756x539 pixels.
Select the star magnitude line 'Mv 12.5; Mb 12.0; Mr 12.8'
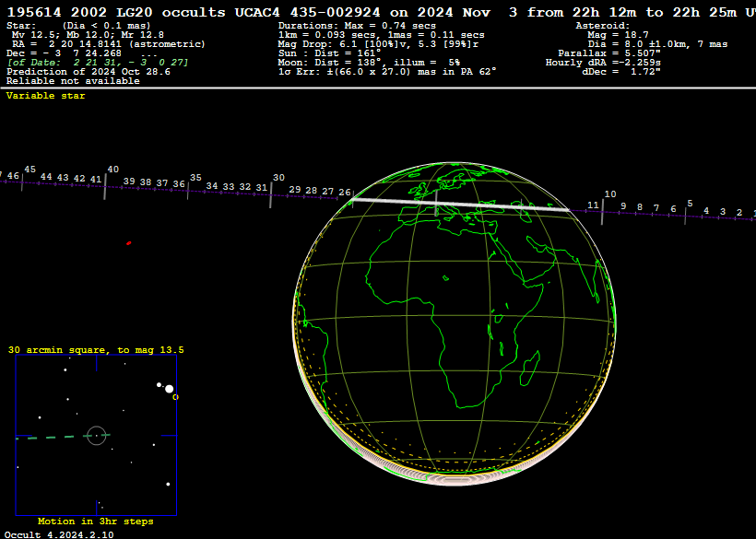[x=88, y=35]
